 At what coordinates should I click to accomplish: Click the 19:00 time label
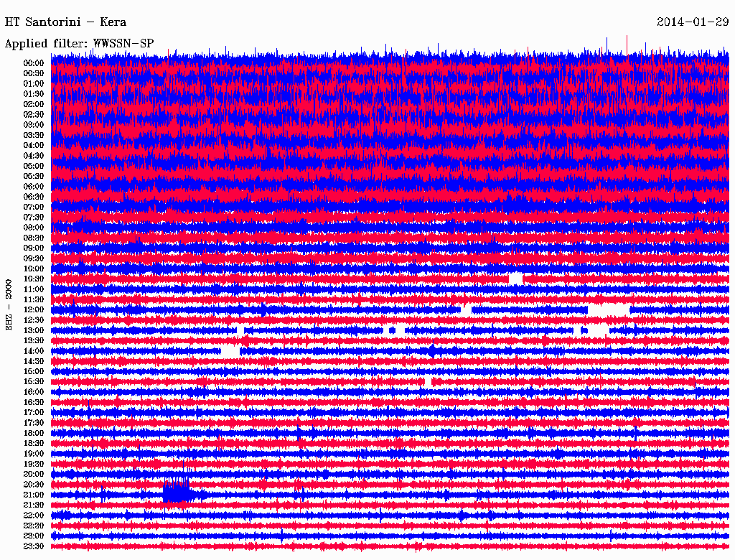coord(34,454)
